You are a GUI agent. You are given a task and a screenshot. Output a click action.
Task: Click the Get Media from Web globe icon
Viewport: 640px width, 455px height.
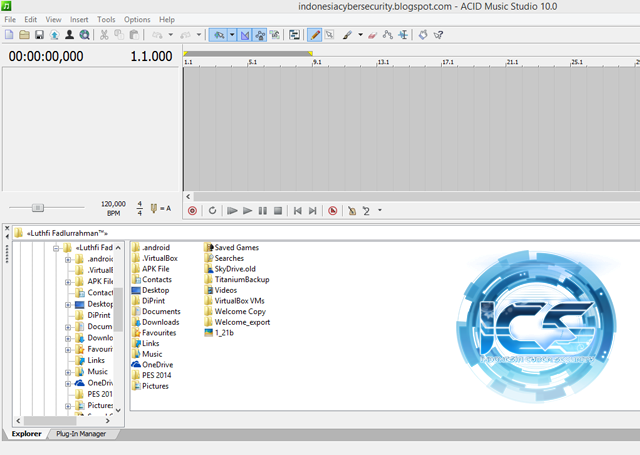click(x=84, y=35)
